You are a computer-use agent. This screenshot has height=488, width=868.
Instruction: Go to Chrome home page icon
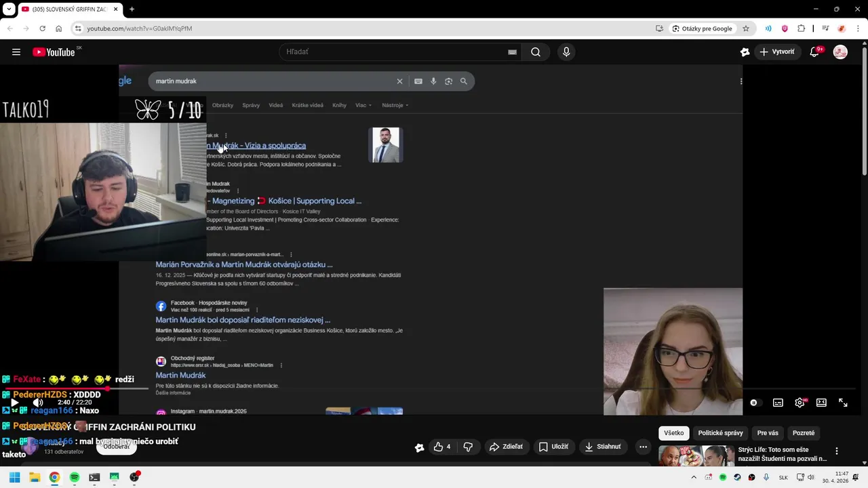coord(59,28)
